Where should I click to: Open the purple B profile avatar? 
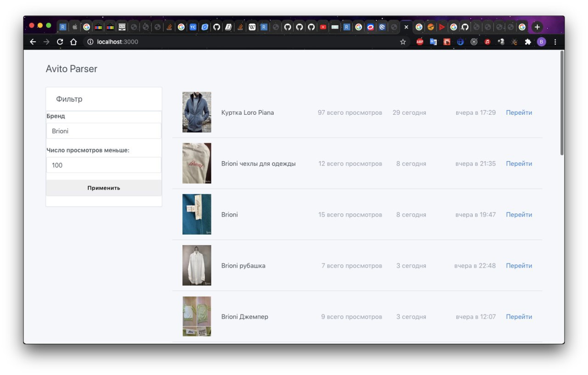[x=542, y=42]
